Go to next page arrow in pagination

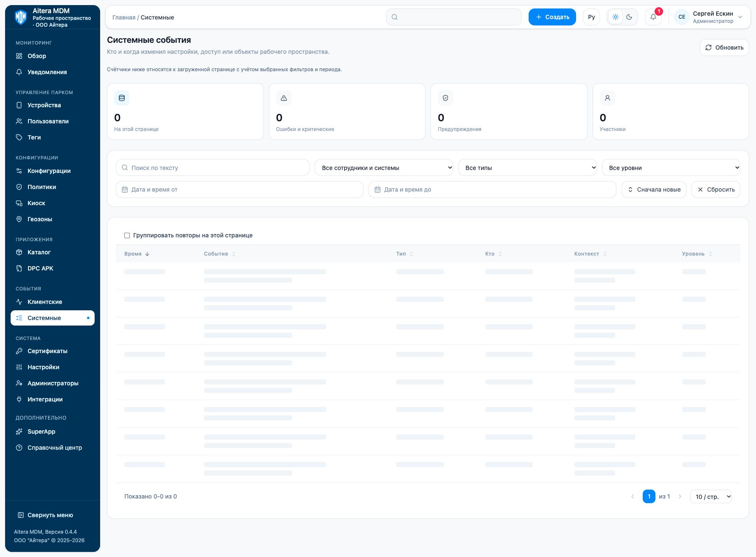[x=680, y=496]
